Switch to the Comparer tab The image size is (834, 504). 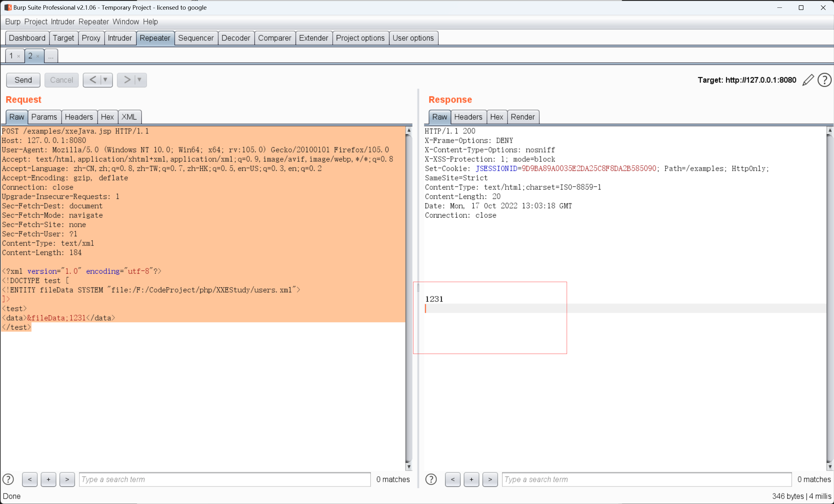pyautogui.click(x=275, y=38)
